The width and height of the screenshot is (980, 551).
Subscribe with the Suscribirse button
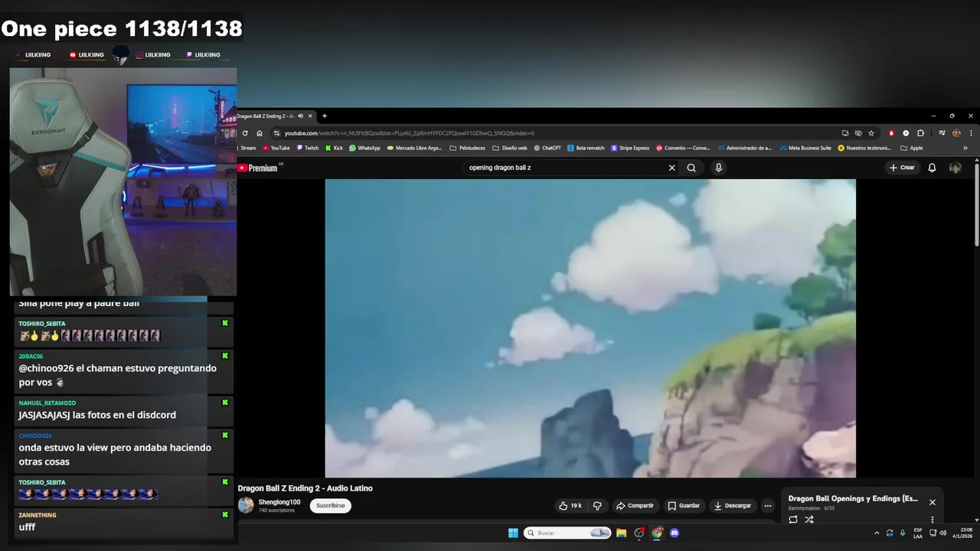331,505
